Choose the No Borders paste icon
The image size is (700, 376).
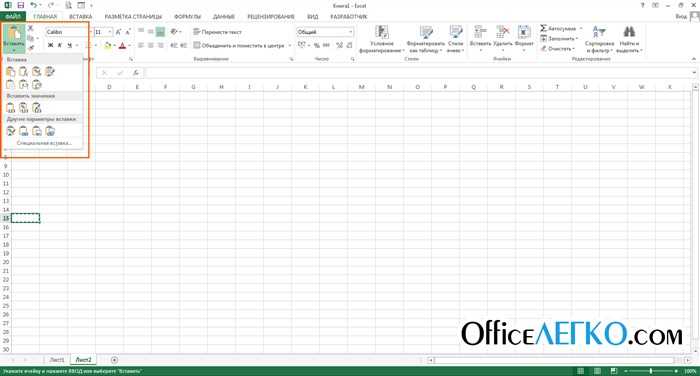pyautogui.click(x=11, y=84)
